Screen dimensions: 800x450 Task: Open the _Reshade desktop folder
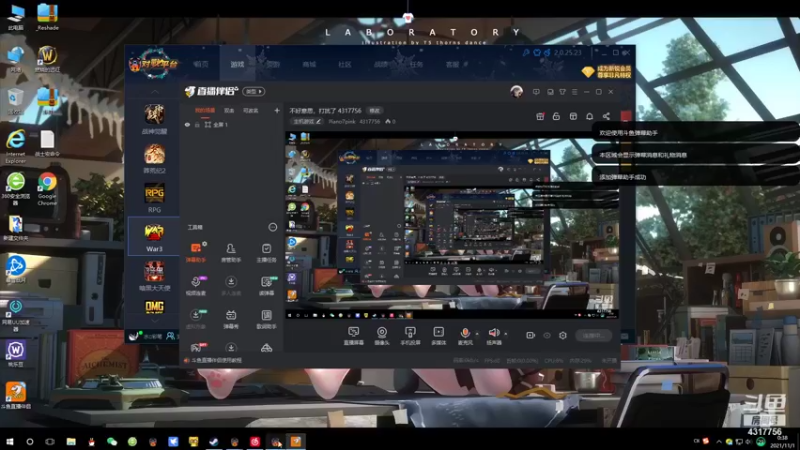[x=47, y=17]
